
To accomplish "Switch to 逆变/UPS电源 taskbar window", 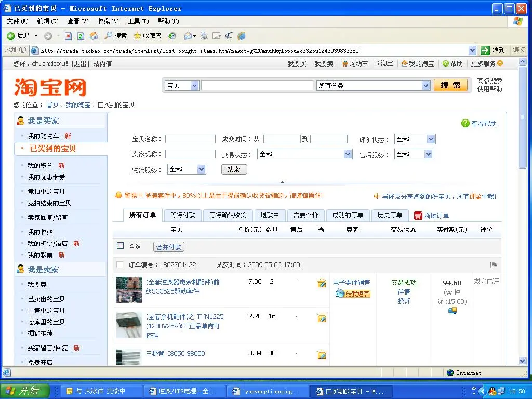I will click(183, 391).
